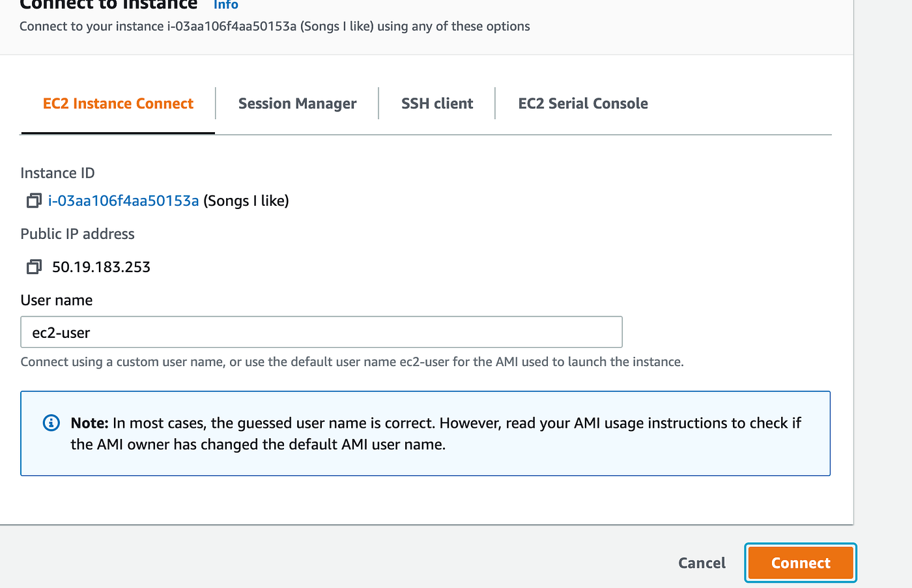Select the EC2 Instance Connect tab

[x=118, y=104]
